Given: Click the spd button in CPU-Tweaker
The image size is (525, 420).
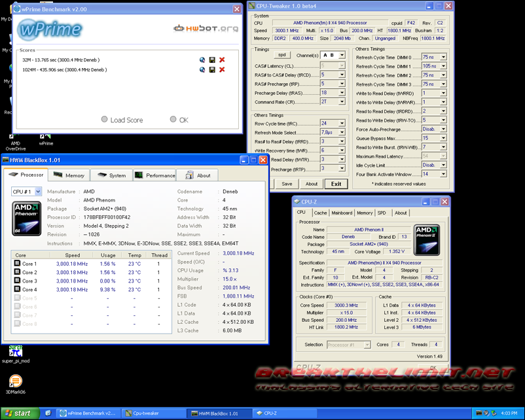Looking at the screenshot, I should click(282, 55).
